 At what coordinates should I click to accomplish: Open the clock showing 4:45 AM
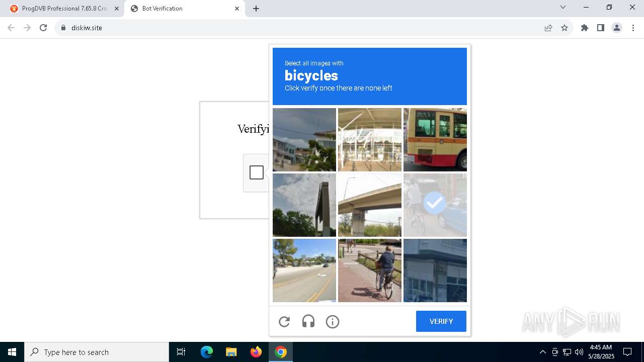[601, 352]
